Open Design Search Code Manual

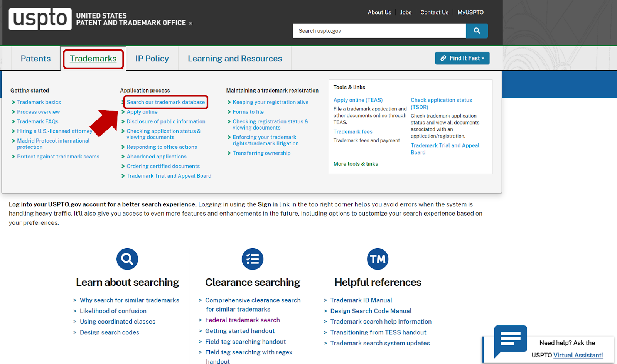(371, 311)
